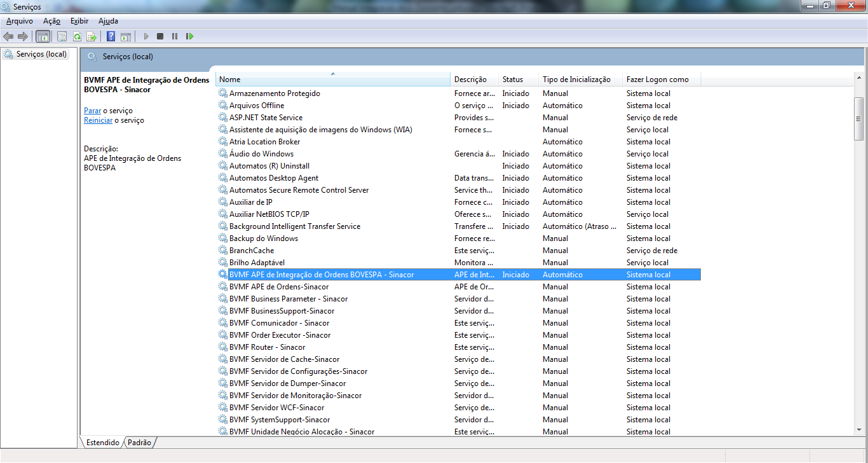
Task: Open the Ação menu
Action: 51,21
